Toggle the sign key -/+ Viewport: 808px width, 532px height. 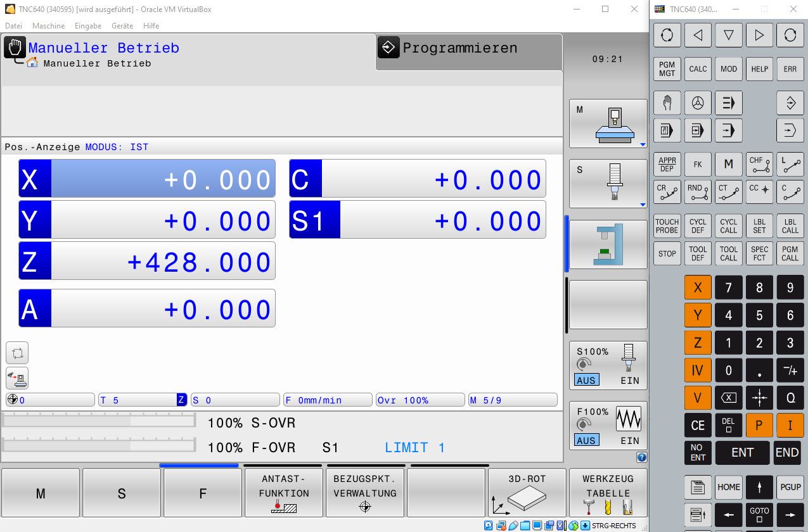(x=790, y=370)
